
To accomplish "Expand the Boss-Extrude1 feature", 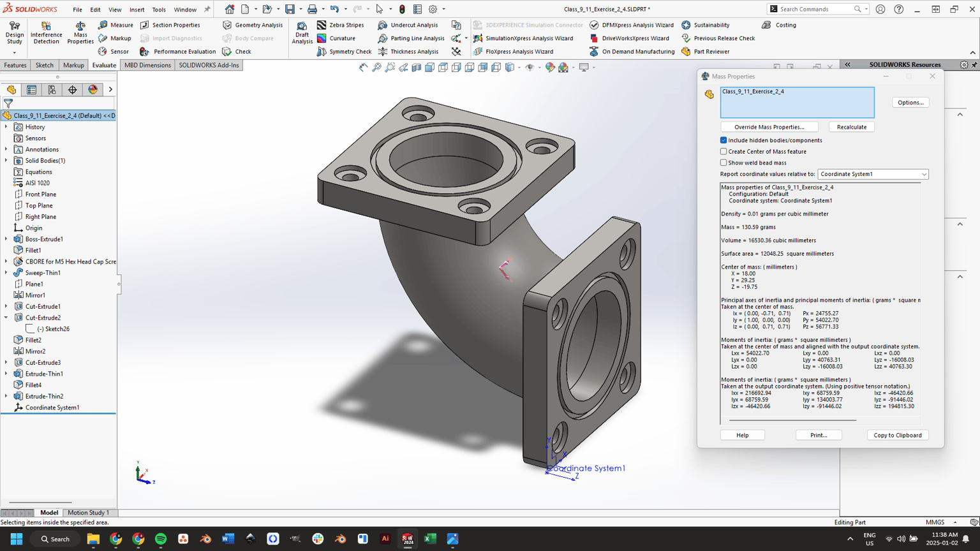I will click(x=6, y=239).
